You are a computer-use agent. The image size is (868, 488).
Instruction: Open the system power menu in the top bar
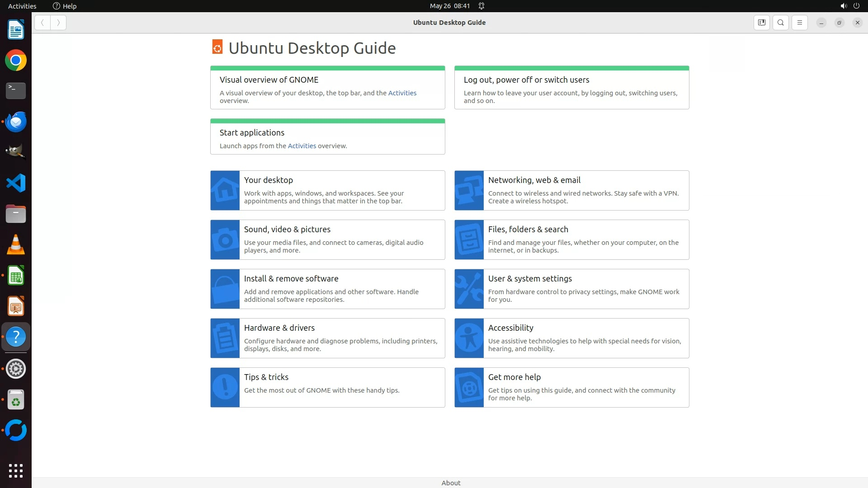pyautogui.click(x=856, y=6)
